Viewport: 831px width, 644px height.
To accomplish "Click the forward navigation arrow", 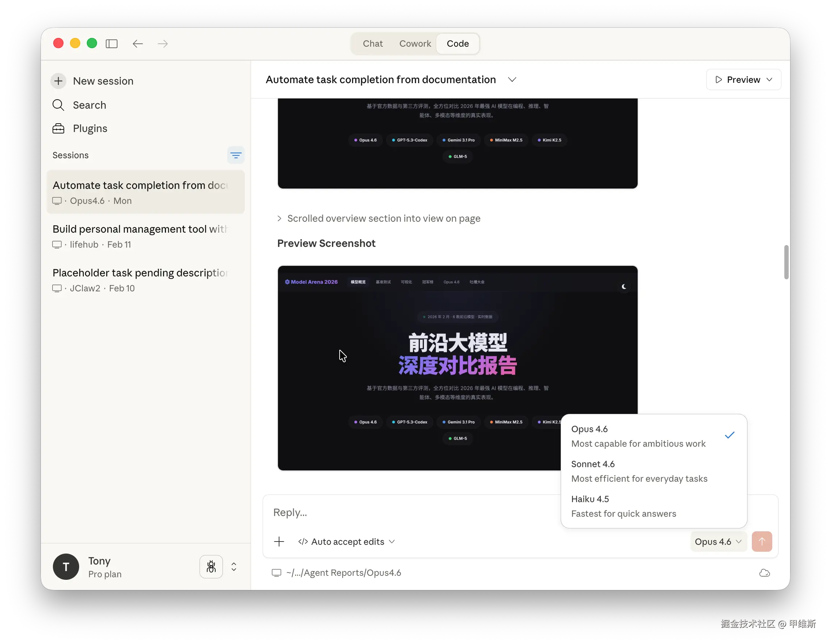I will (162, 44).
